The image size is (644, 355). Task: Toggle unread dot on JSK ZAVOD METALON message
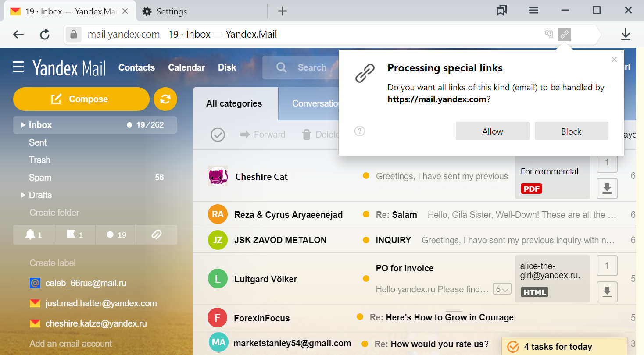[x=366, y=240]
